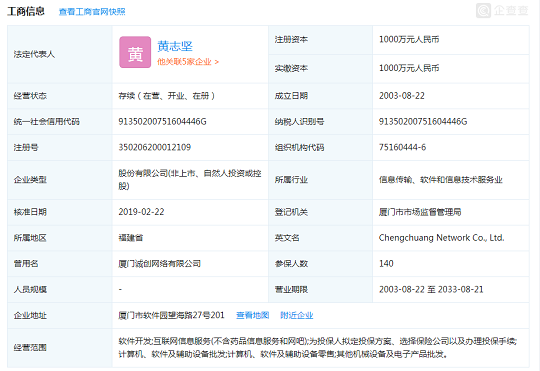Open the 查看地图 link beside the address
540x371 pixels.
click(252, 315)
